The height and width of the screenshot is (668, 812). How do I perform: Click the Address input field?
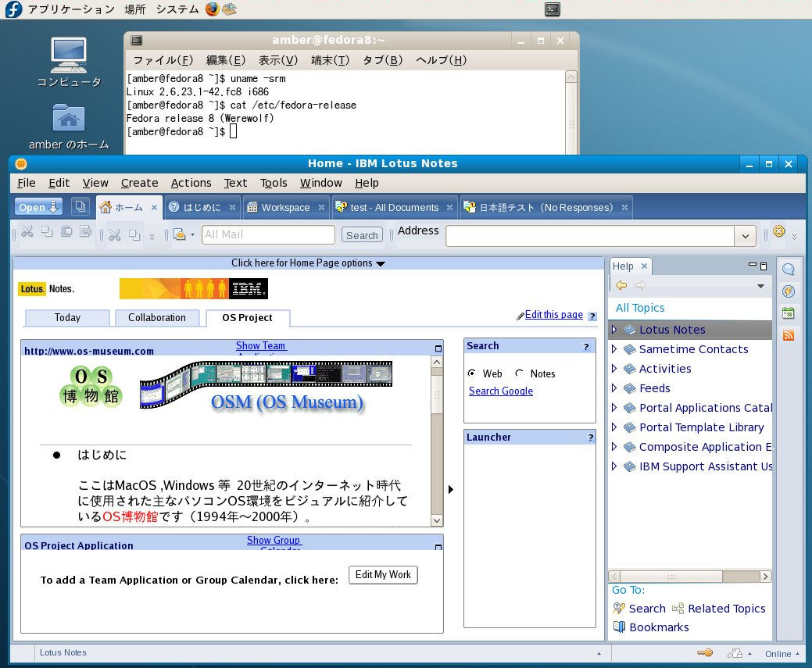(590, 236)
